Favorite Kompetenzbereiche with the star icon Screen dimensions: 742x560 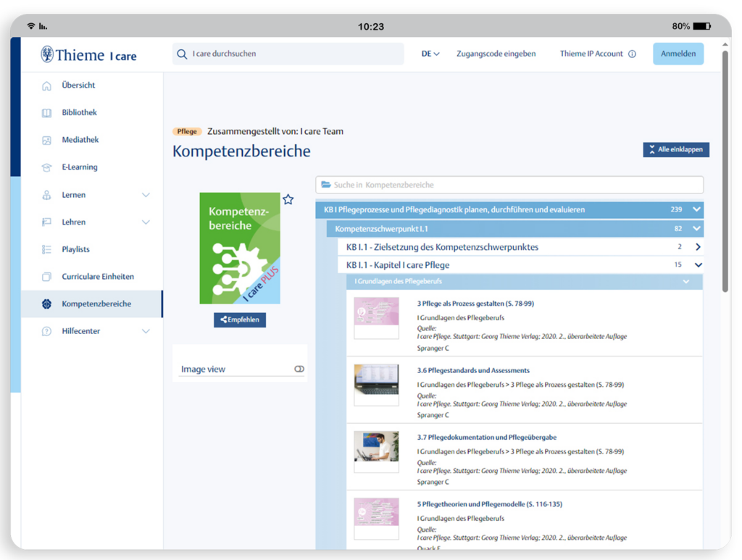click(288, 199)
